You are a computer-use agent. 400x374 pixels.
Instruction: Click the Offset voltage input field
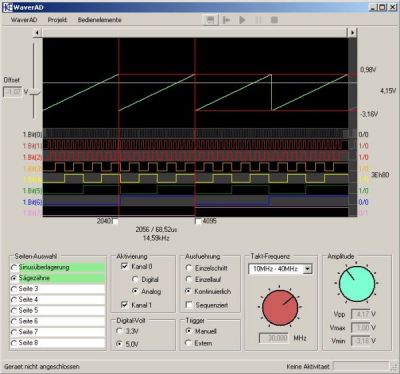click(12, 92)
